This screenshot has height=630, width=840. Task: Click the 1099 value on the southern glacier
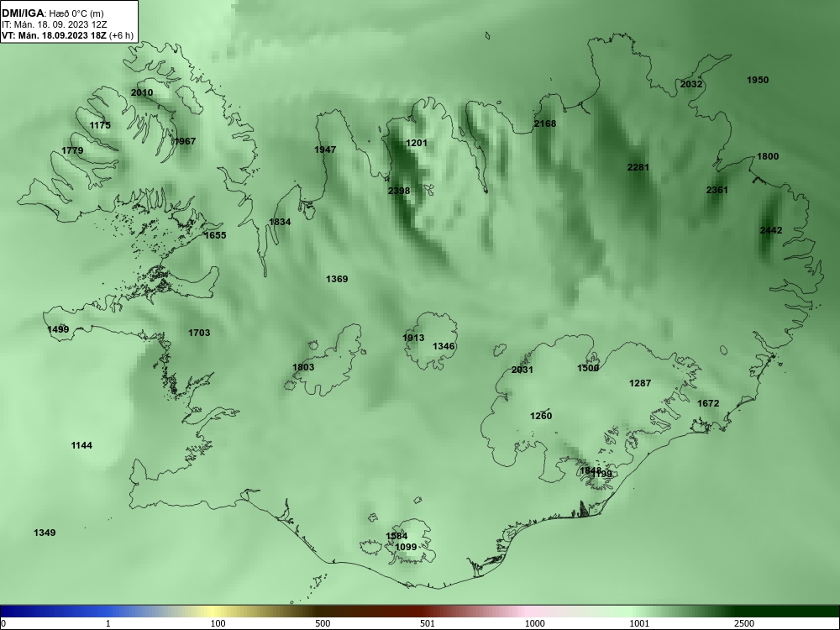click(406, 548)
